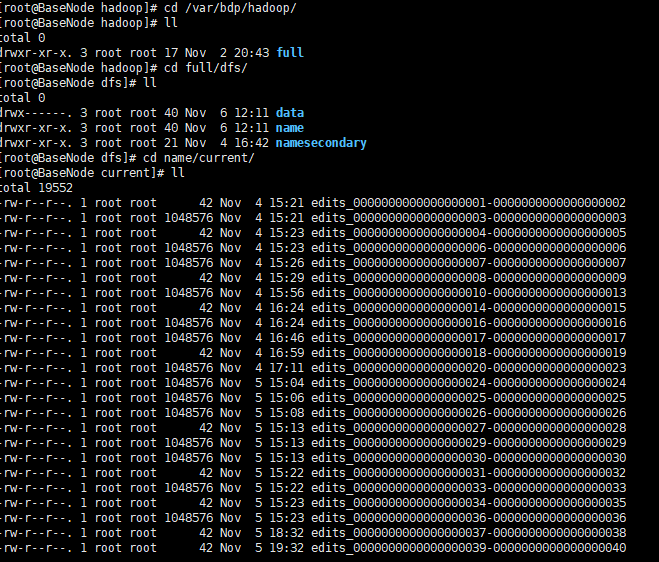Click edits file ending 0000000000000000040

pyautogui.click(x=469, y=548)
